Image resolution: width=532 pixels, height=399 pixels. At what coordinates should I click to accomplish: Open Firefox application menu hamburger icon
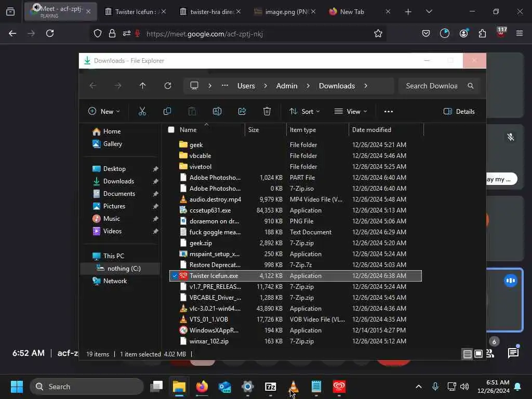(x=520, y=33)
